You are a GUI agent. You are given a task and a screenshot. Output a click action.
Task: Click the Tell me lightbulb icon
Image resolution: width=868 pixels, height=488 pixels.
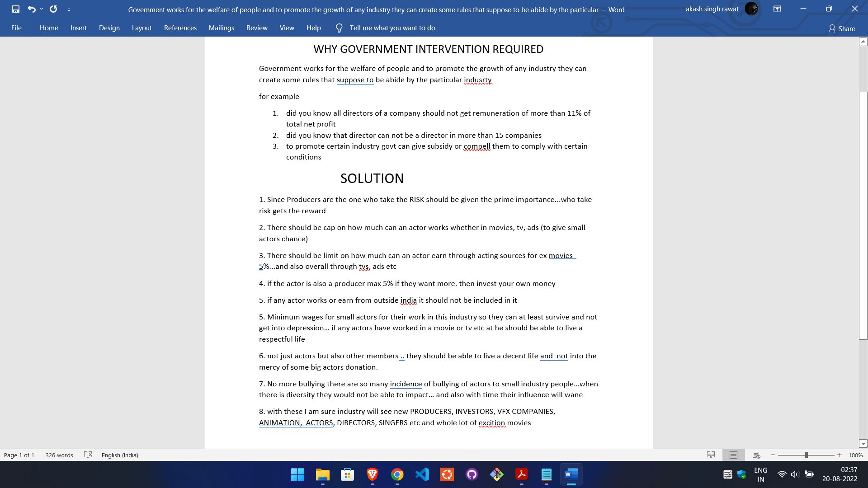tap(339, 28)
